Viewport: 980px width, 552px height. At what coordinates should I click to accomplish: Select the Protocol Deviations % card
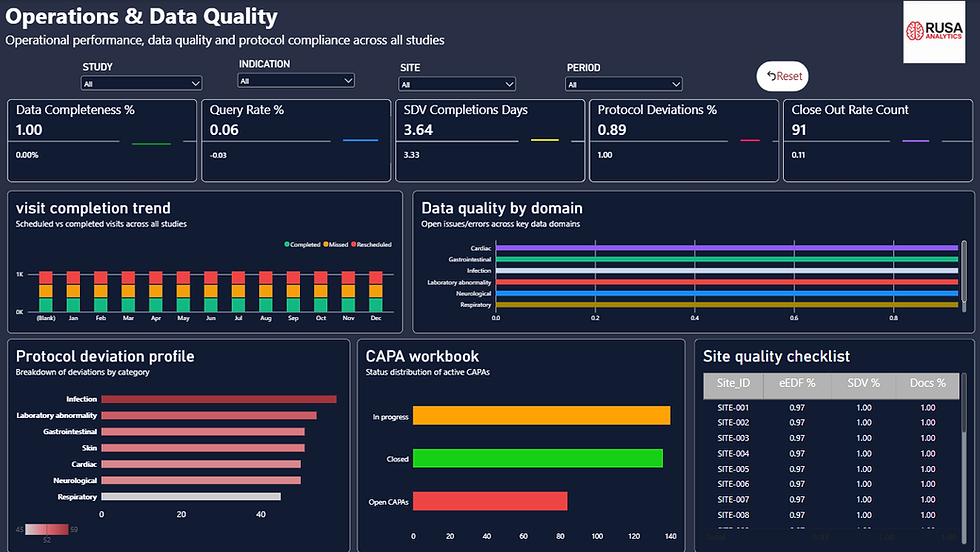click(684, 141)
